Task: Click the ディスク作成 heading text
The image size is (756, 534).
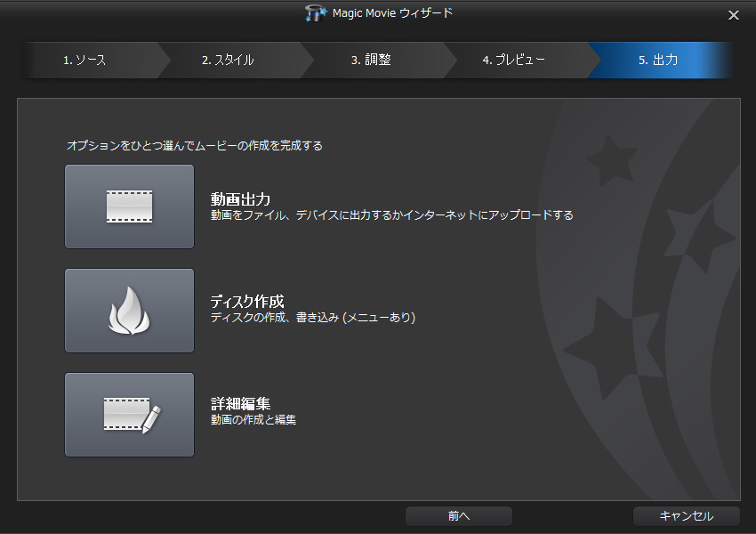Action: coord(246,302)
